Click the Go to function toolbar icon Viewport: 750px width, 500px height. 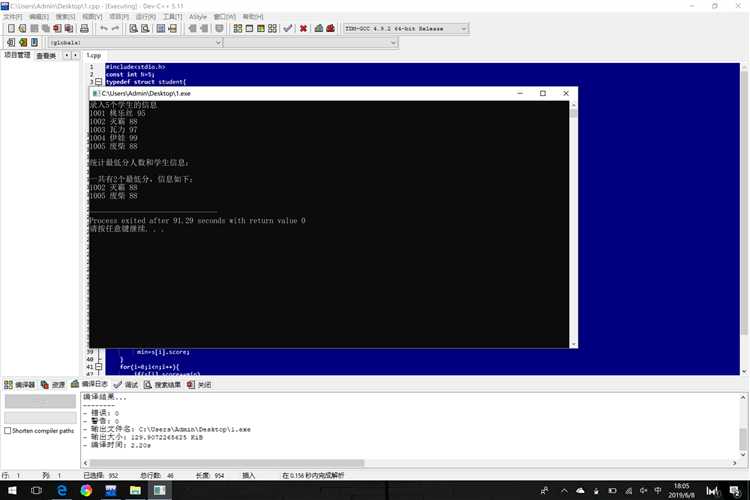[x=161, y=29]
